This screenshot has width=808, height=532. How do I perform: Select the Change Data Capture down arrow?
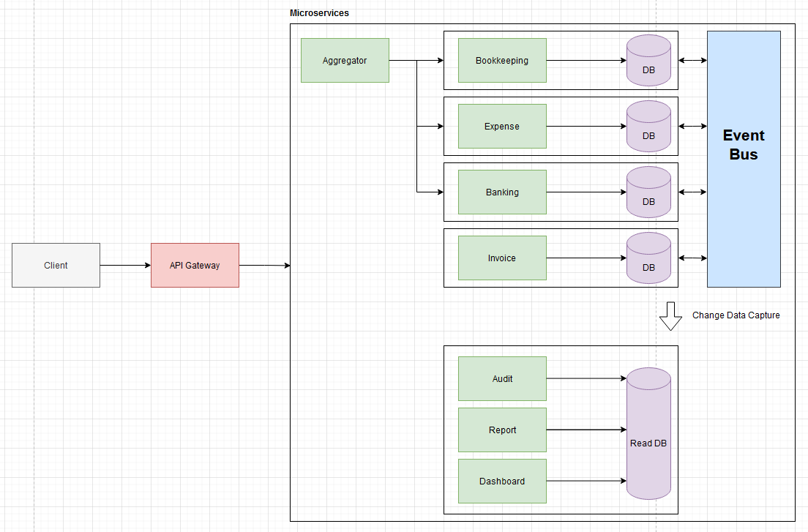tap(670, 316)
